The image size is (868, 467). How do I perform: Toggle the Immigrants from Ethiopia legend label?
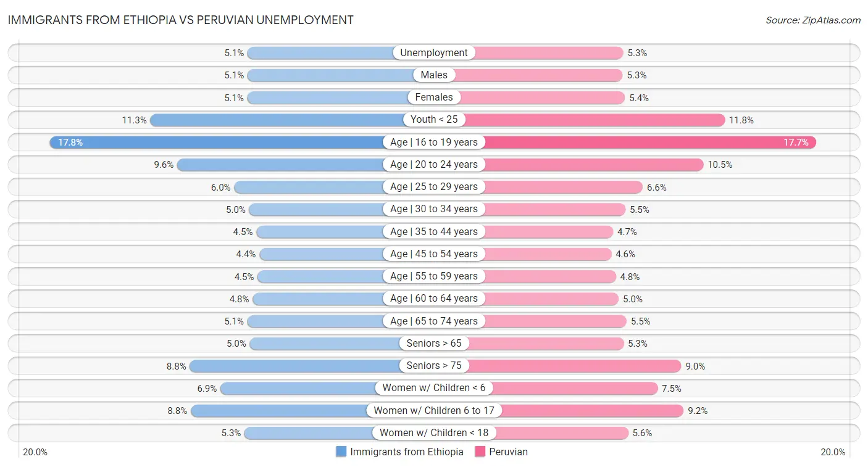coord(406,452)
